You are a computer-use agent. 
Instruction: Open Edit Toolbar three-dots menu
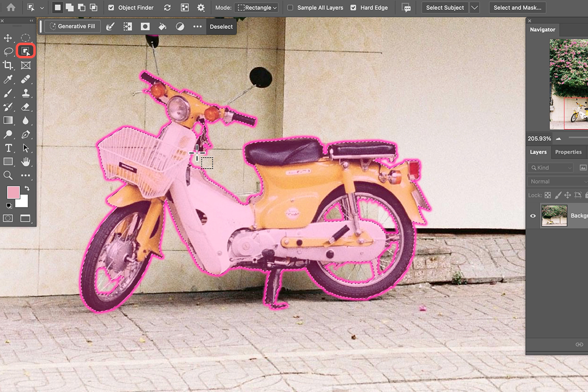pos(25,175)
